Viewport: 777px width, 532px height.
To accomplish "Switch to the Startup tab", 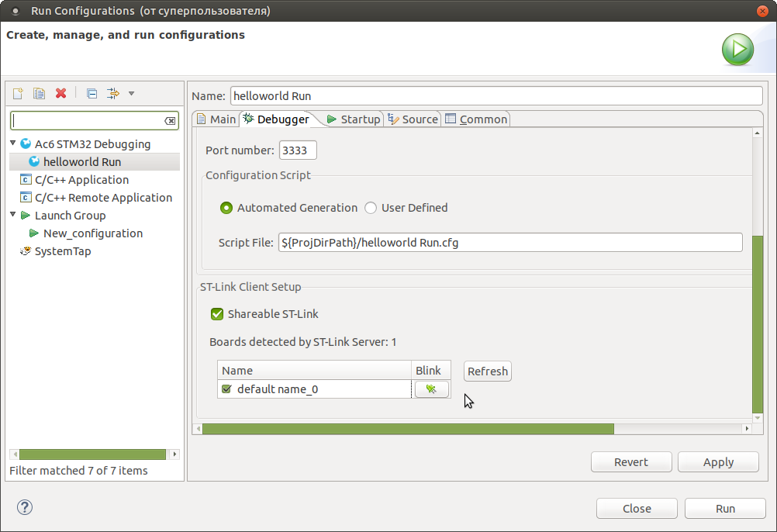I will click(x=353, y=119).
